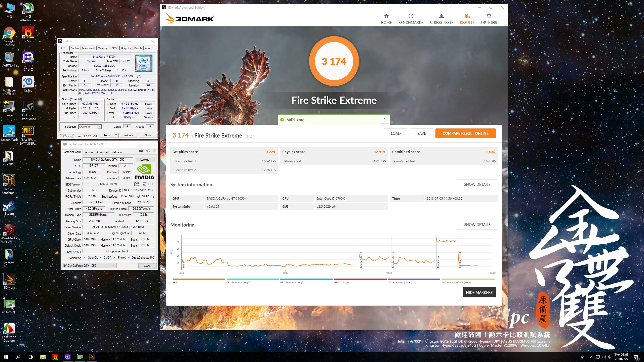Open Steam desktop icon
644x362 pixels.
click(9, 207)
